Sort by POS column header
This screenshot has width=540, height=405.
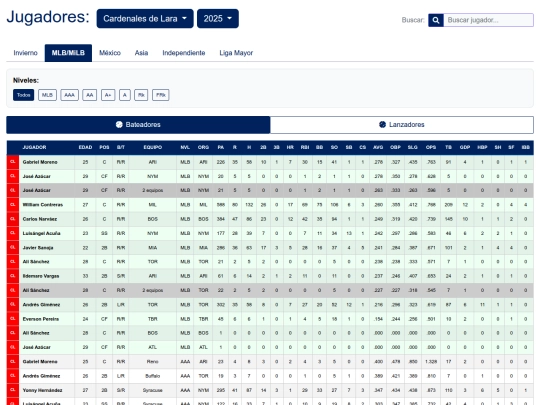tap(104, 147)
